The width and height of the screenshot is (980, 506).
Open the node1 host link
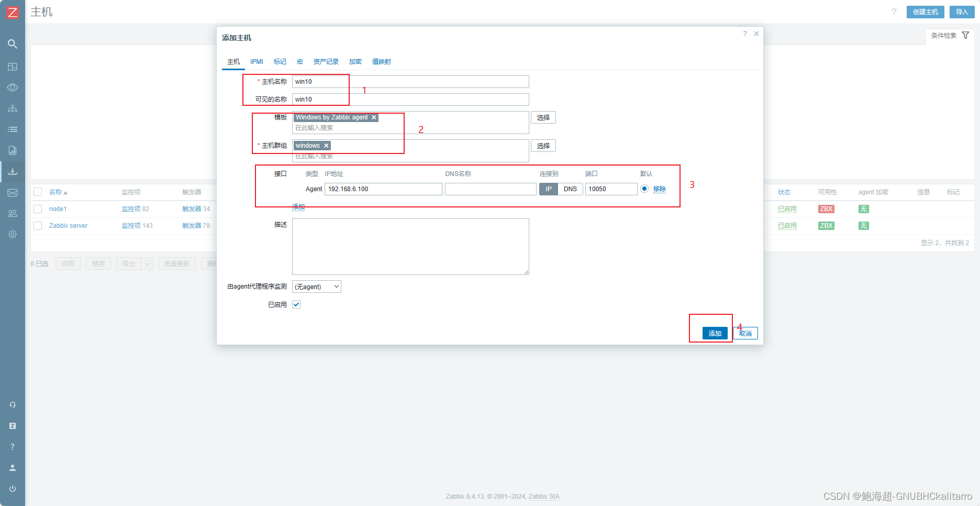[58, 209]
